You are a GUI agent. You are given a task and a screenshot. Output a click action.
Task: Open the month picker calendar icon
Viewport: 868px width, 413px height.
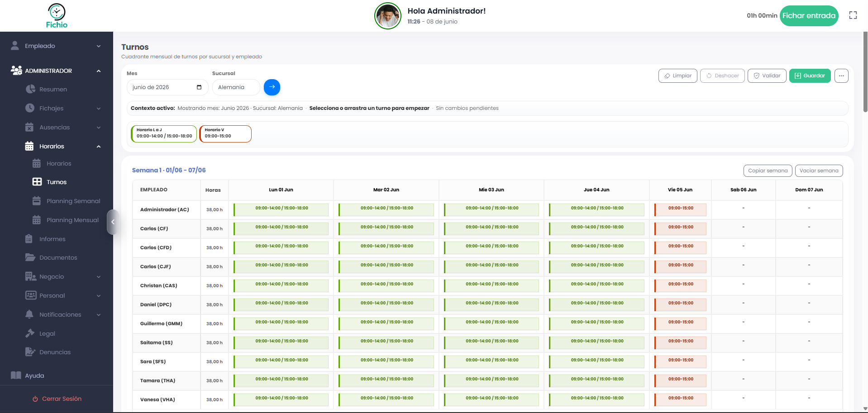tap(199, 87)
